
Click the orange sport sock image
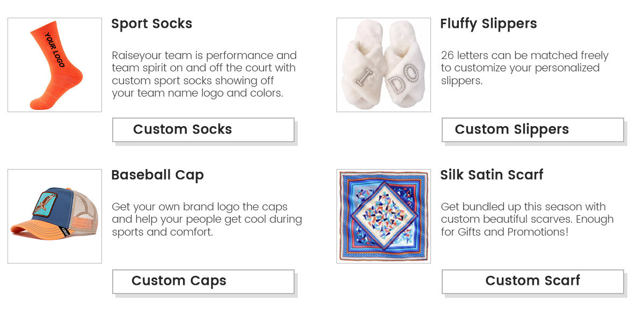tap(55, 65)
